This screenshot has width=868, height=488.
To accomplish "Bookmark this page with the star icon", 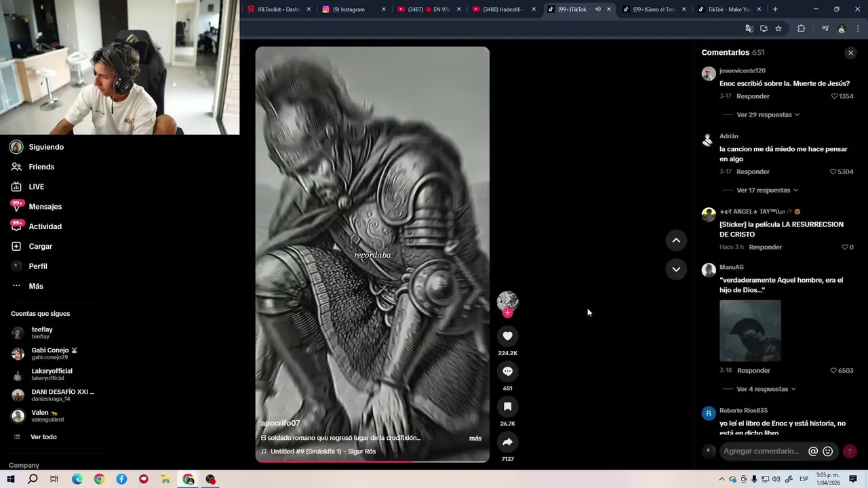I will point(778,28).
